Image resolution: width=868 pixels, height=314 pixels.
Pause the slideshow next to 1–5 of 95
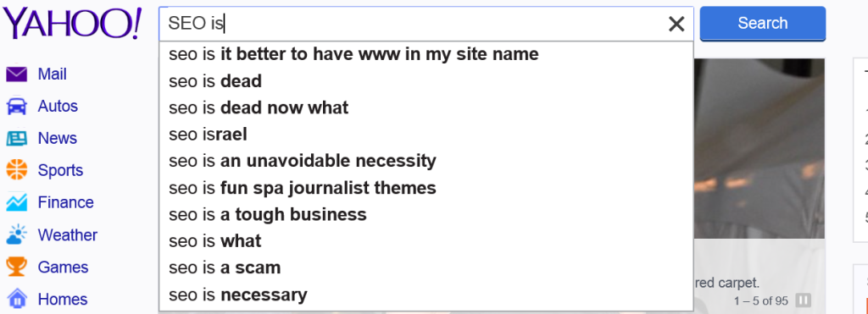pyautogui.click(x=804, y=300)
